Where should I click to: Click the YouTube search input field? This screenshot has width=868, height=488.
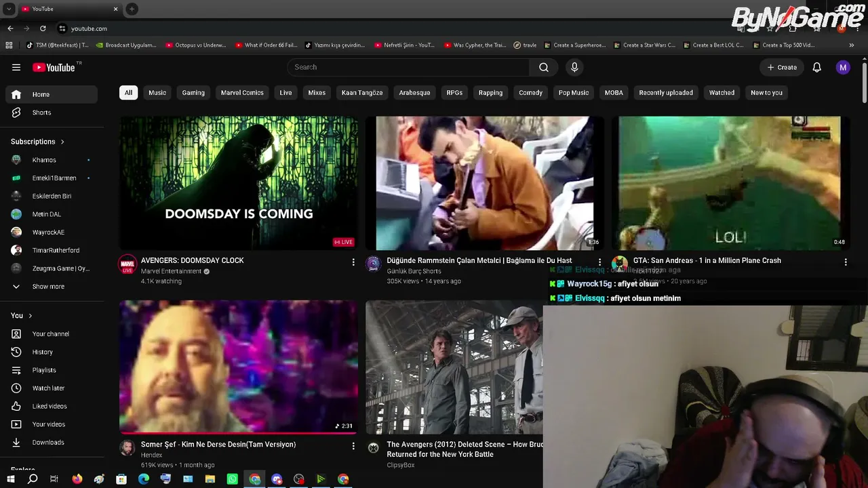pos(408,67)
